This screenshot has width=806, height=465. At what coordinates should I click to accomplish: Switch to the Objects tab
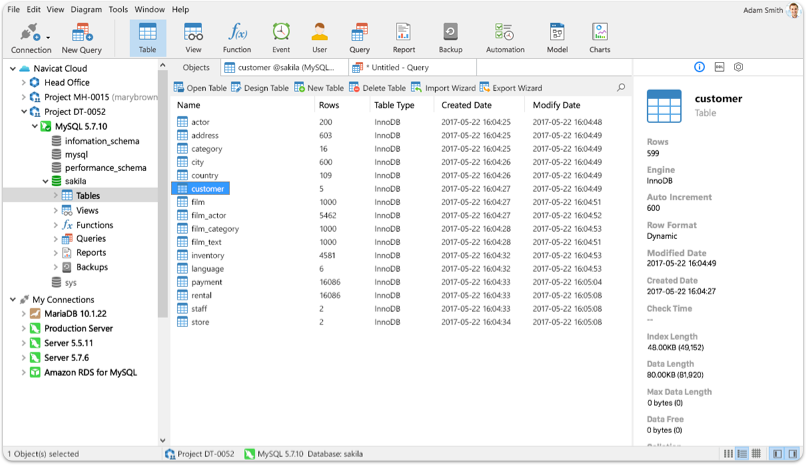point(196,67)
